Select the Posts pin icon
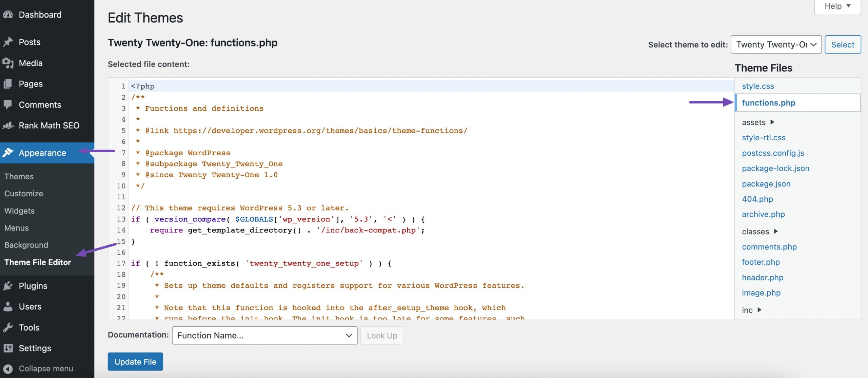The image size is (868, 378). tap(8, 42)
